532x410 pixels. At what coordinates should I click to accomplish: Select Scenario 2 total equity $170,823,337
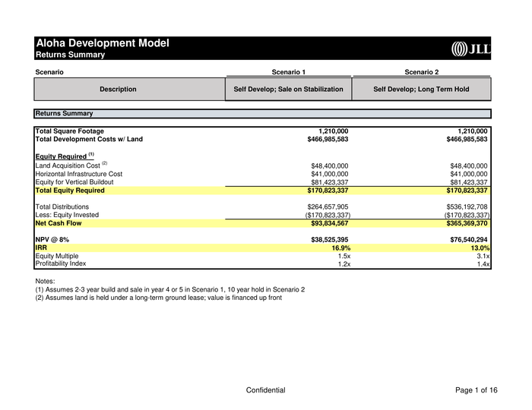click(x=467, y=191)
